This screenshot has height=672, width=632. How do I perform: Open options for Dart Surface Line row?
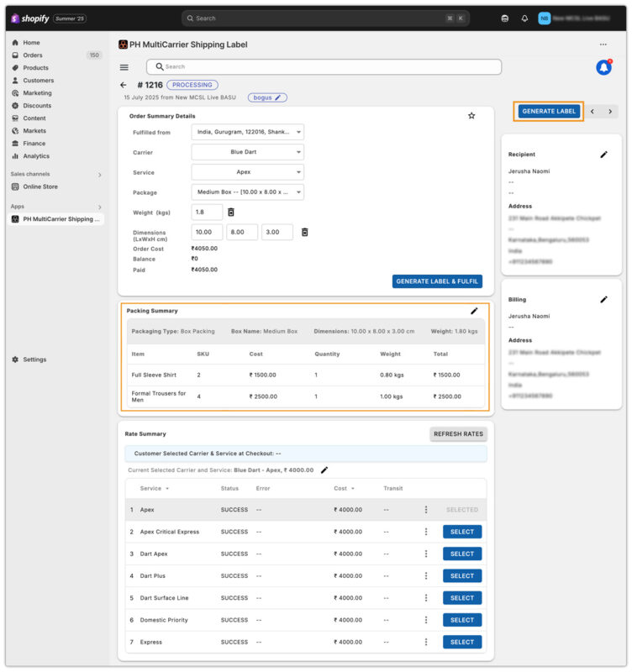pyautogui.click(x=426, y=598)
